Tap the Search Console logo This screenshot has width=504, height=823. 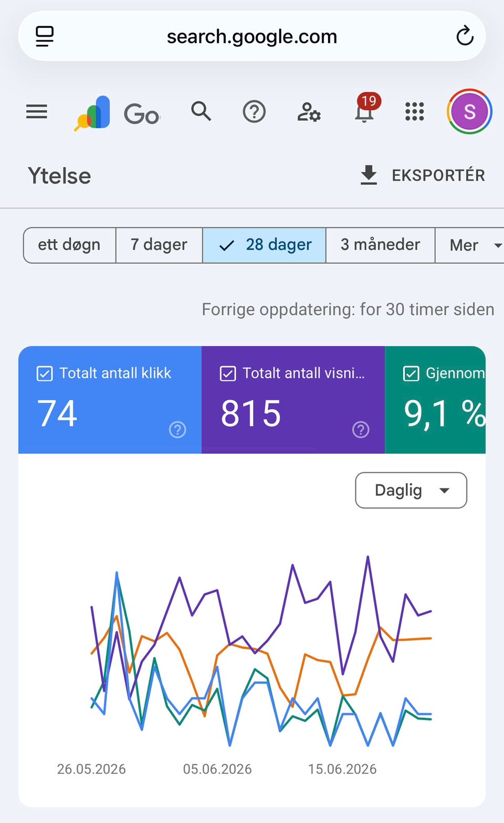click(x=92, y=113)
